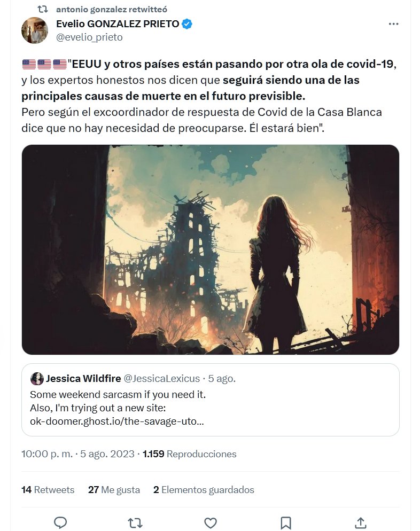Open the quoted Jessica Wildfire tweet

coord(211,400)
